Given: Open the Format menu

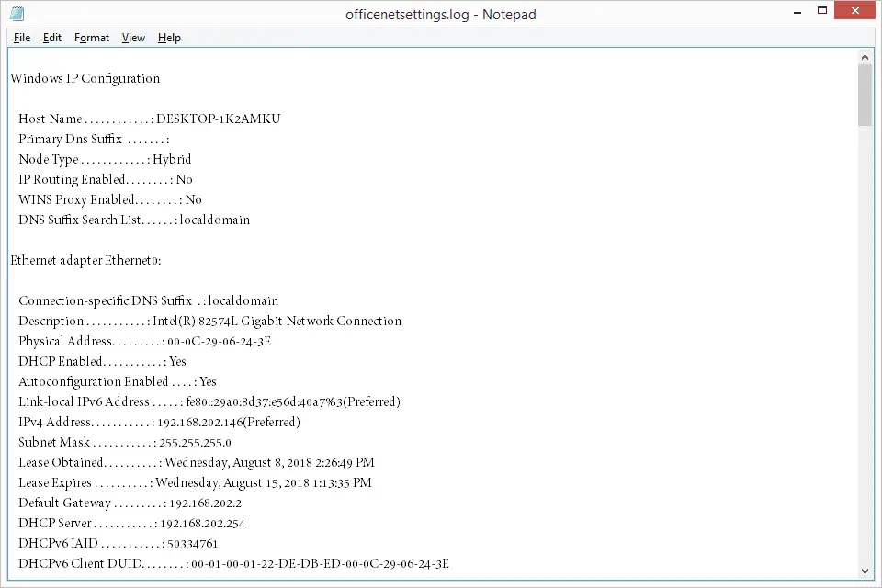Looking at the screenshot, I should (x=92, y=38).
